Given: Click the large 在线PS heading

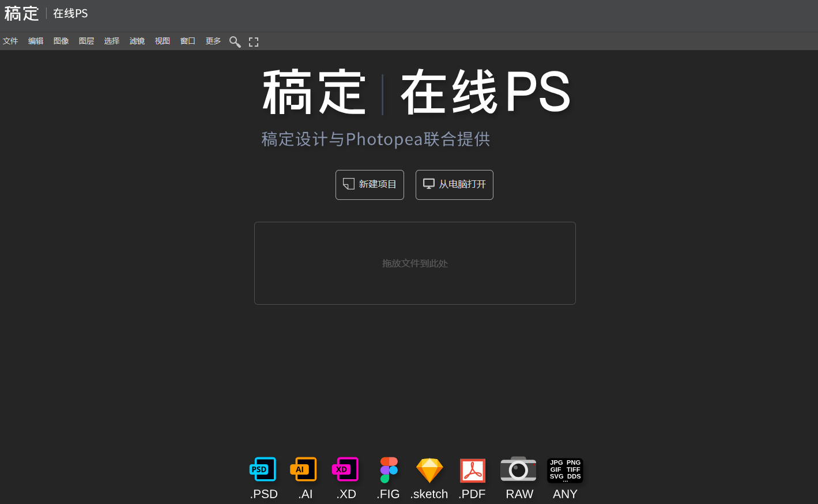Looking at the screenshot, I should [x=485, y=92].
